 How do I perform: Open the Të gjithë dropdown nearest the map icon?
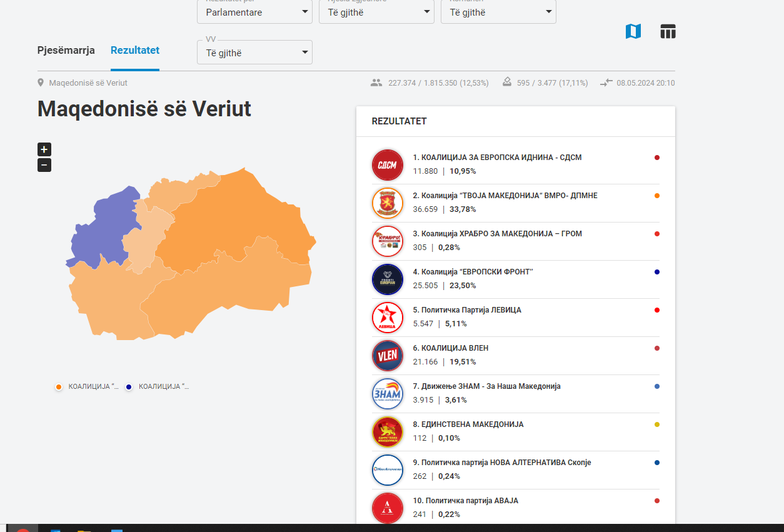pos(498,11)
